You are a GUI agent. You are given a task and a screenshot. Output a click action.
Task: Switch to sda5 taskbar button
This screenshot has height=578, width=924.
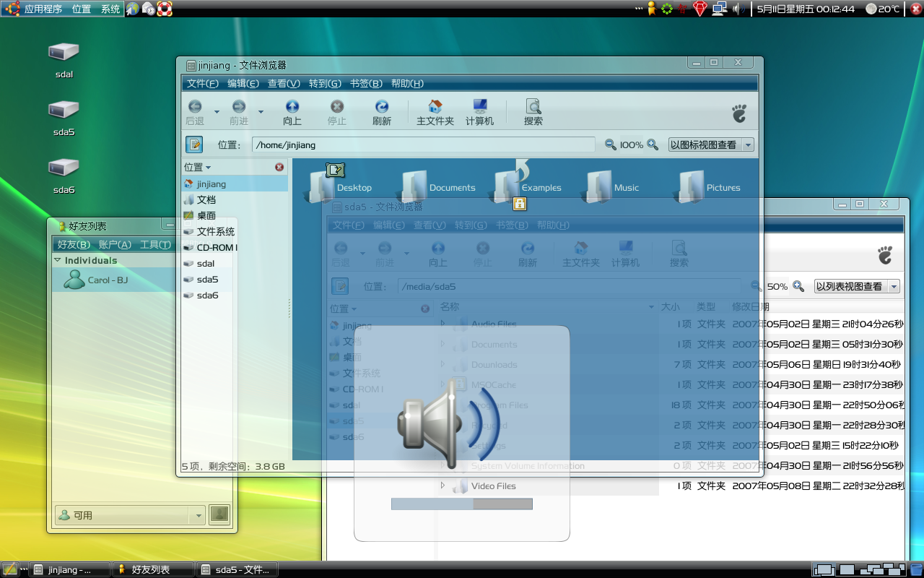click(237, 569)
